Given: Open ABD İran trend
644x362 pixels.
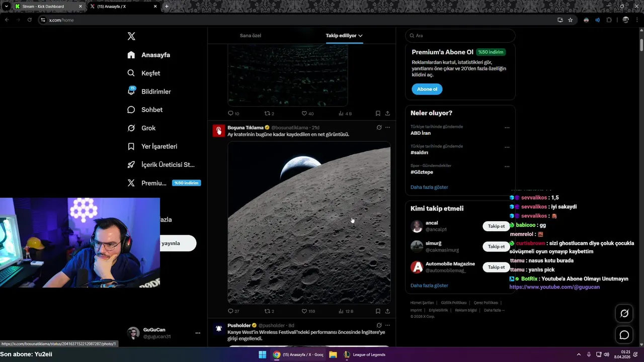Looking at the screenshot, I should click(421, 133).
